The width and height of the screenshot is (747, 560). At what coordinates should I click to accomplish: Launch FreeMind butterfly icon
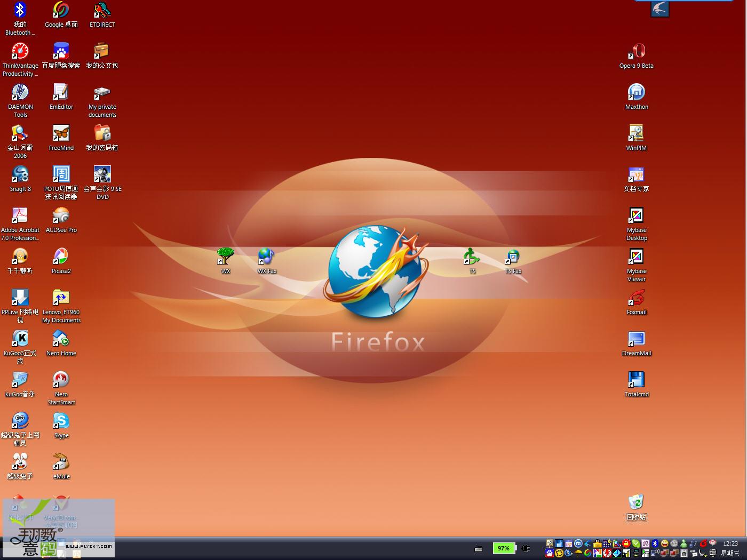tap(61, 138)
